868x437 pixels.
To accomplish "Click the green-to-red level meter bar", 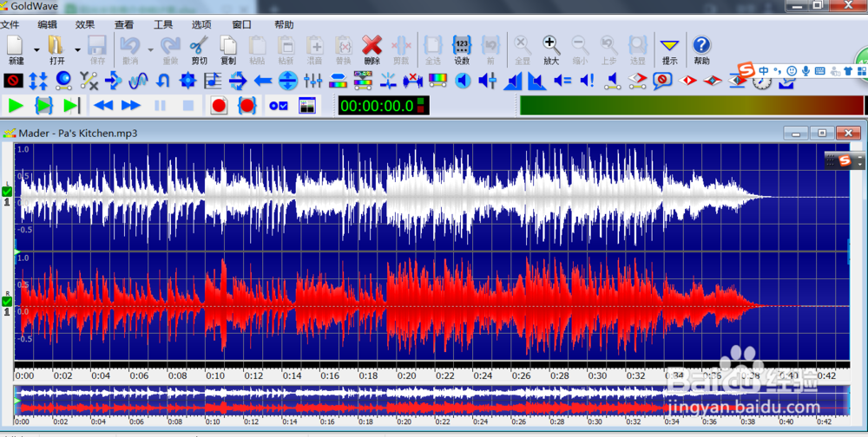I will click(692, 106).
